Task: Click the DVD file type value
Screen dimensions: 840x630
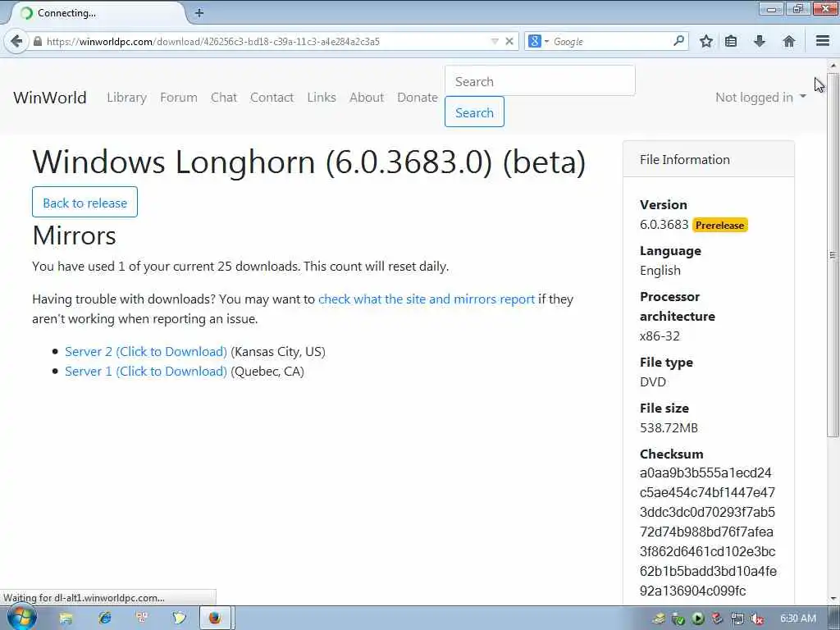Action: 652,382
